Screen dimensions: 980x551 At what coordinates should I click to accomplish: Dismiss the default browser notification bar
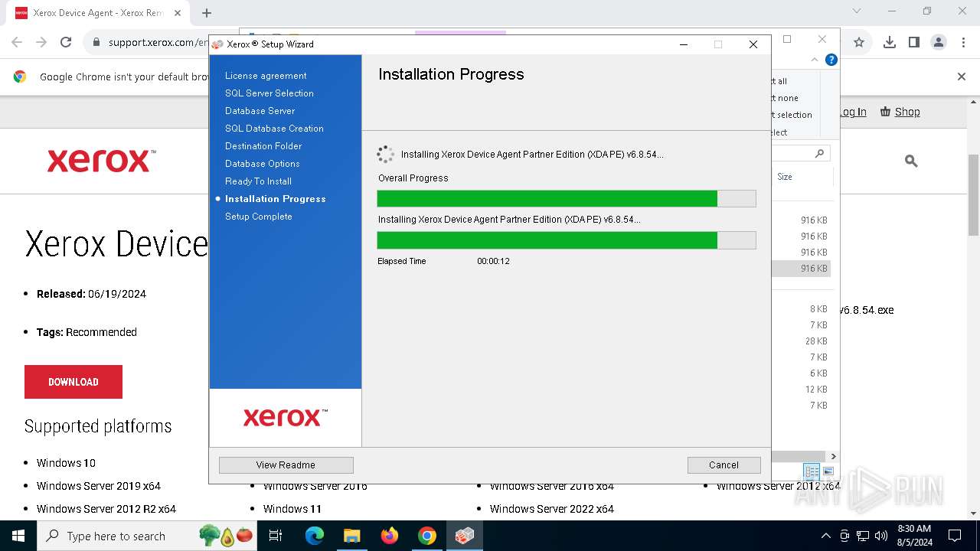[962, 77]
